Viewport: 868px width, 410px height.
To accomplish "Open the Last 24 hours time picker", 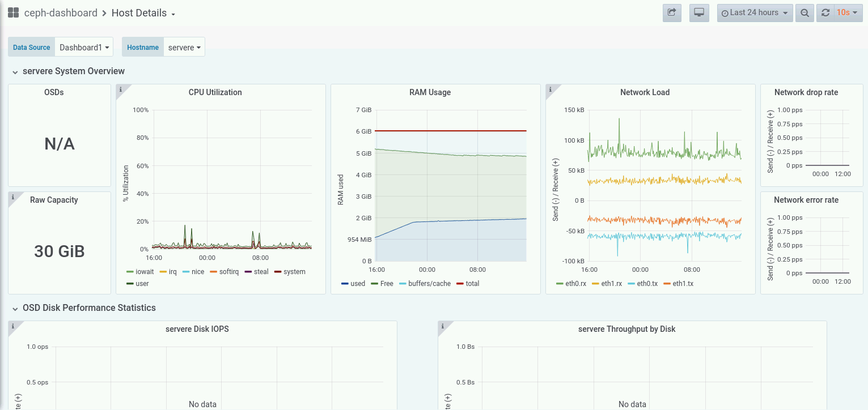I will pyautogui.click(x=755, y=12).
